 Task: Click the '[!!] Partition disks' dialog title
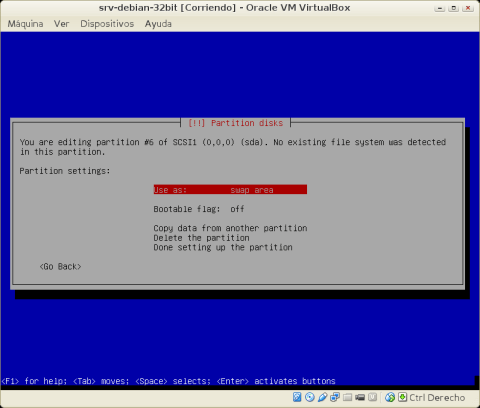[x=235, y=123]
